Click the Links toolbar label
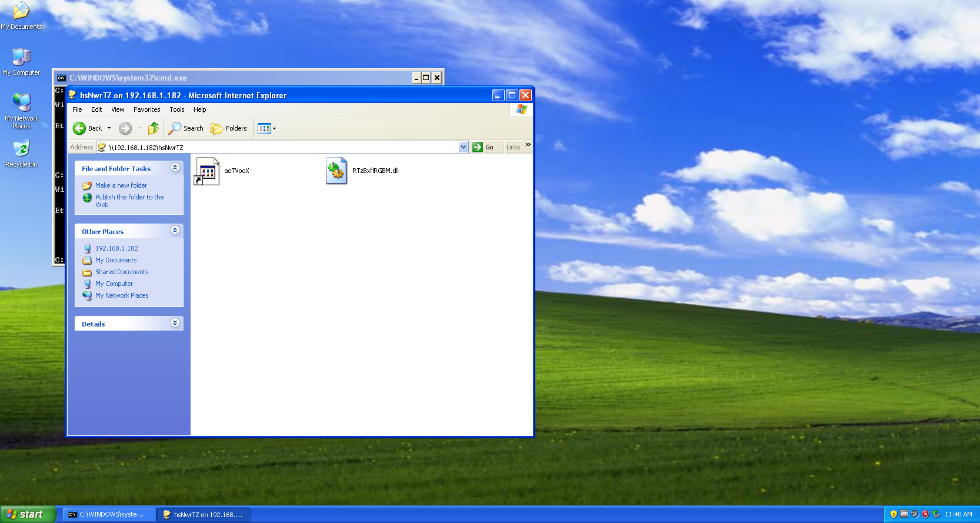Image resolution: width=980 pixels, height=523 pixels. point(513,147)
